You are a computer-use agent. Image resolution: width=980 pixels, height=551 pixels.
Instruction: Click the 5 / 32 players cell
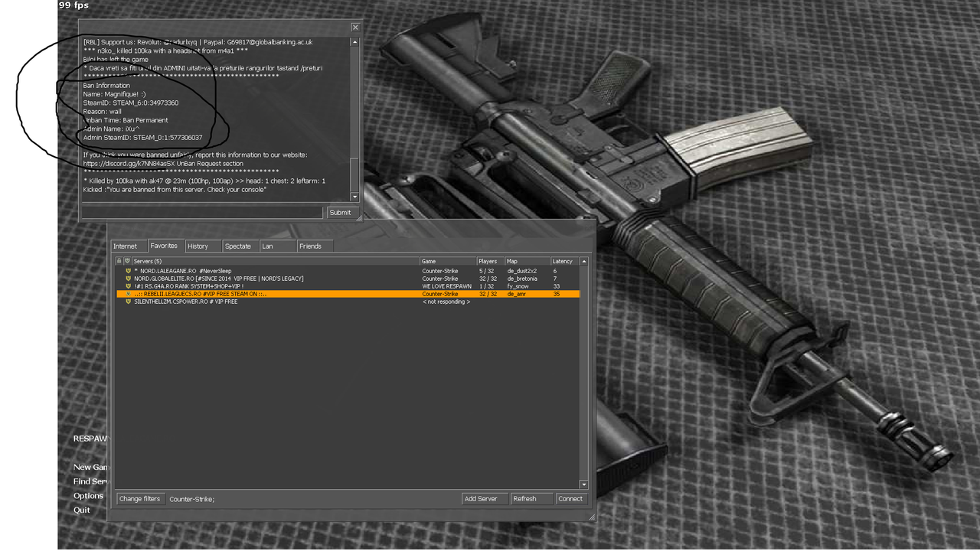[486, 271]
